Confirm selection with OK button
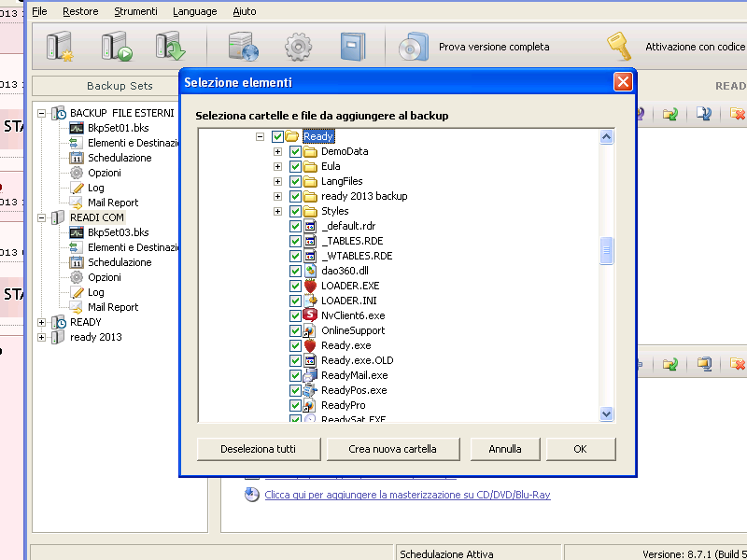This screenshot has width=747, height=560. click(x=580, y=449)
